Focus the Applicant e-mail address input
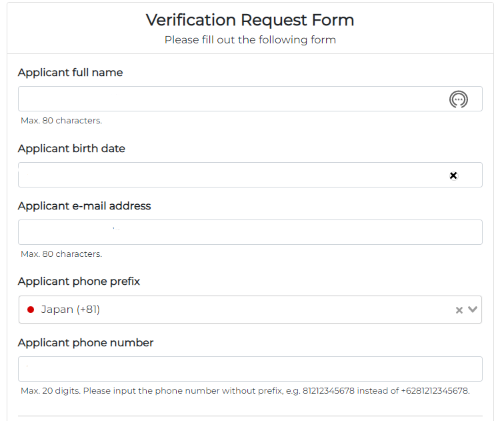The width and height of the screenshot is (504, 421). pyautogui.click(x=250, y=232)
